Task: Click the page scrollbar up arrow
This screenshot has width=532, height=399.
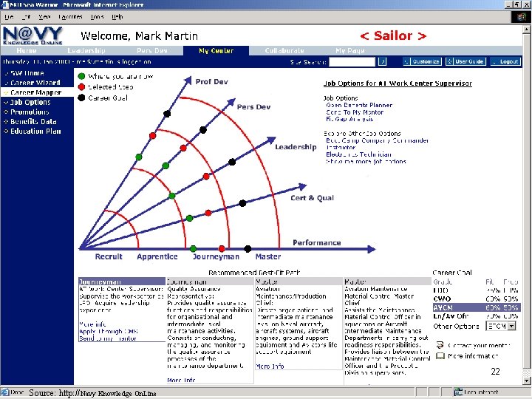Action: click(x=526, y=30)
